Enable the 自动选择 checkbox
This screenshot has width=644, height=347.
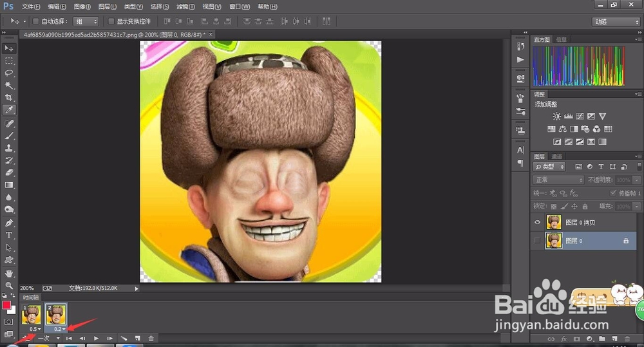coord(36,21)
